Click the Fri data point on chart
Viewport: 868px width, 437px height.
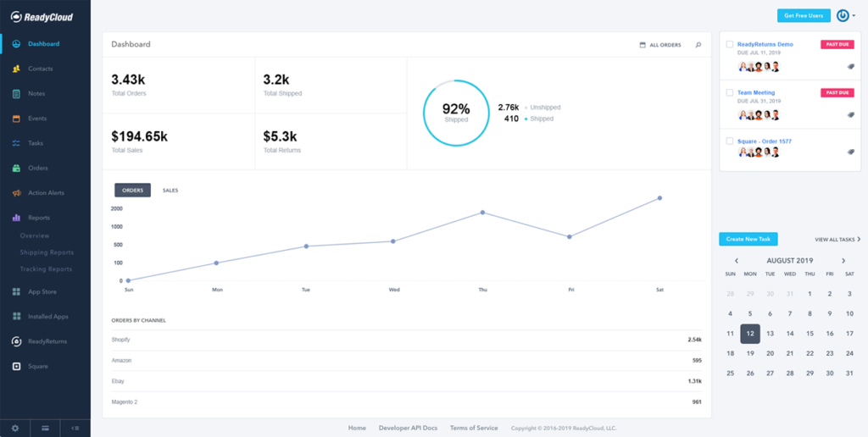(x=570, y=237)
